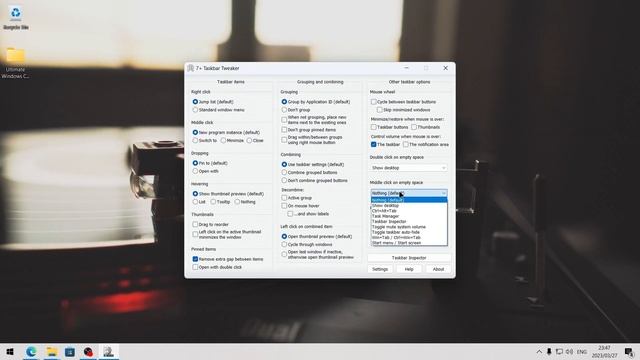The image size is (640, 360).
Task: Click the 7+ Taskbar Tweaker taskbar icon
Action: tap(108, 351)
